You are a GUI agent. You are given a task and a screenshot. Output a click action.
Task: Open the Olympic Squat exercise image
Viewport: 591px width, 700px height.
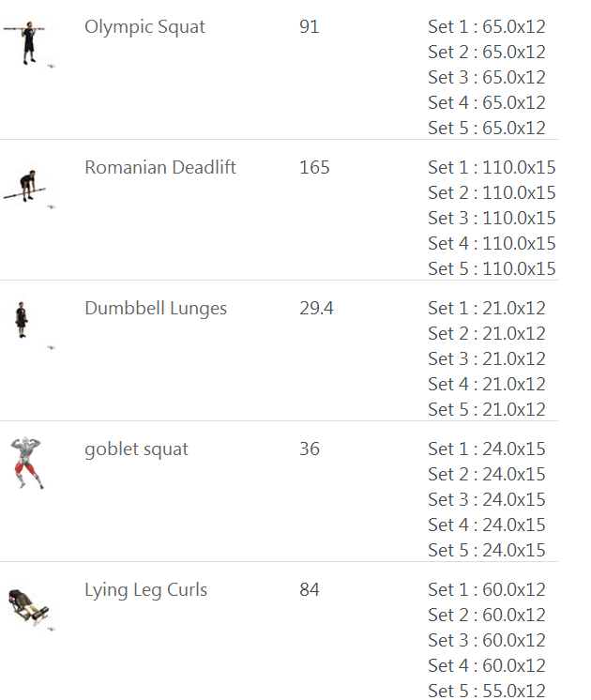click(28, 44)
